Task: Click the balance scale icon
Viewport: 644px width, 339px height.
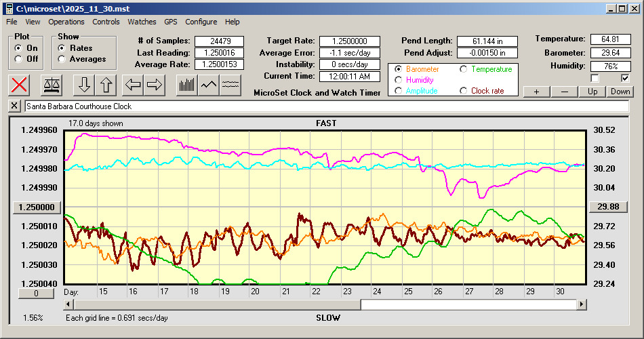Action: click(52, 85)
